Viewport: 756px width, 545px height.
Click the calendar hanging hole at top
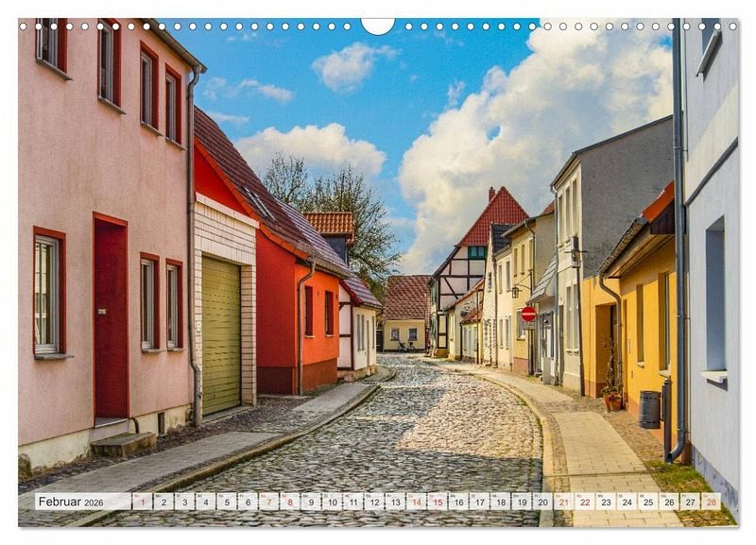pyautogui.click(x=378, y=24)
